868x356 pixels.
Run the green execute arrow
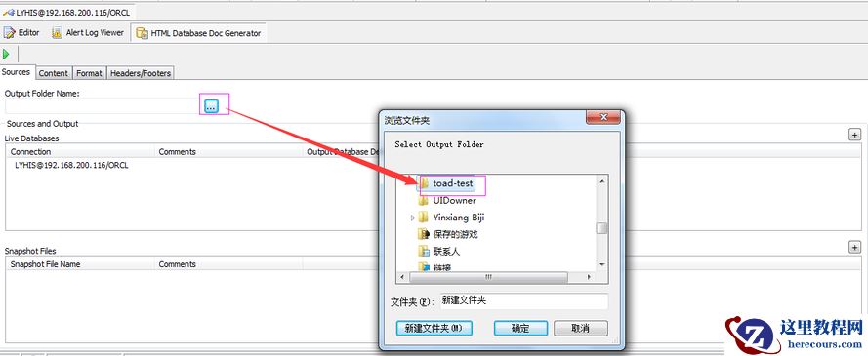6,55
